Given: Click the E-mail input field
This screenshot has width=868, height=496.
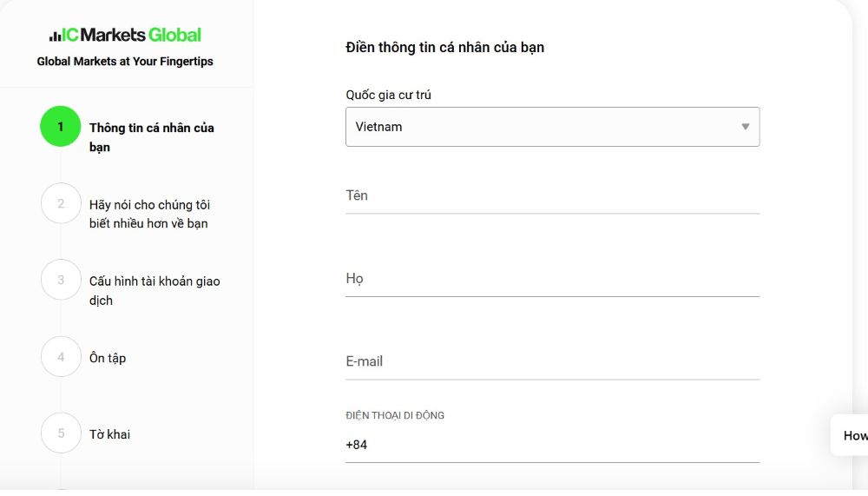Looking at the screenshot, I should pos(552,361).
